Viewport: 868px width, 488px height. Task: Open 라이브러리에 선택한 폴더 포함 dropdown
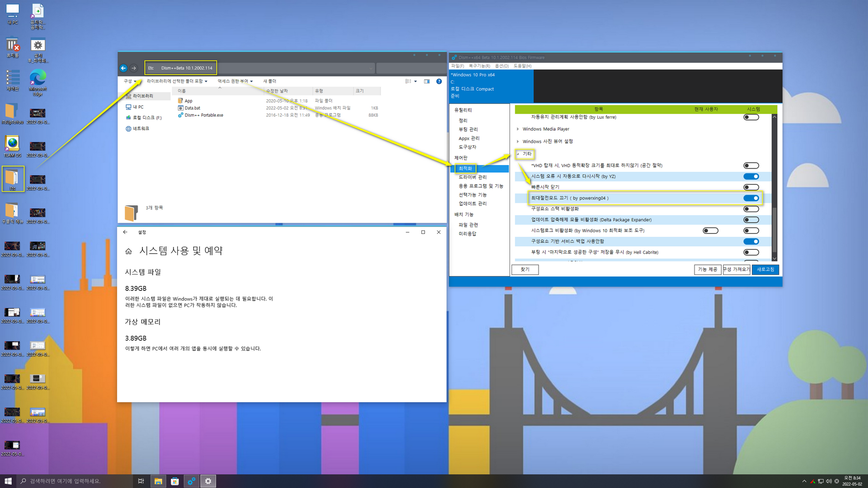pyautogui.click(x=177, y=81)
